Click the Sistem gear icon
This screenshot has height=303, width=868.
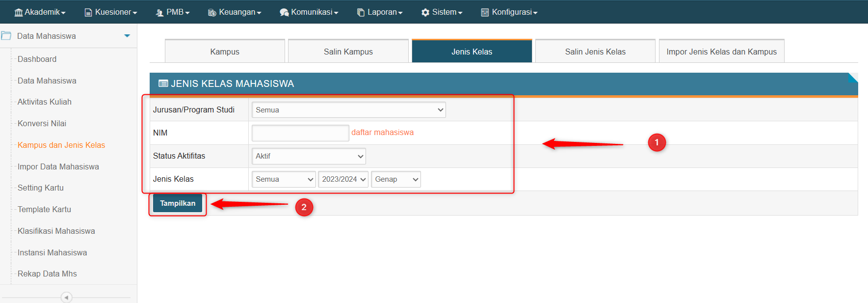[425, 12]
